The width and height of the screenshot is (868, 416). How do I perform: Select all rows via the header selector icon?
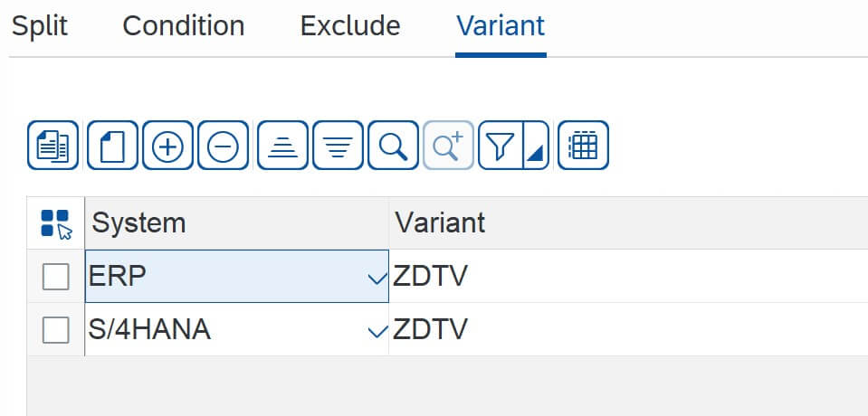click(56, 223)
